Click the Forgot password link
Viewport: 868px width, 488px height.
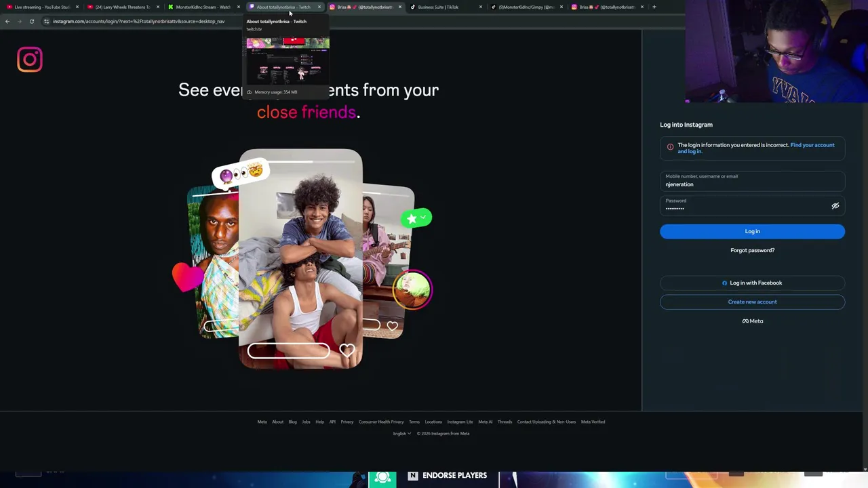tap(752, 250)
